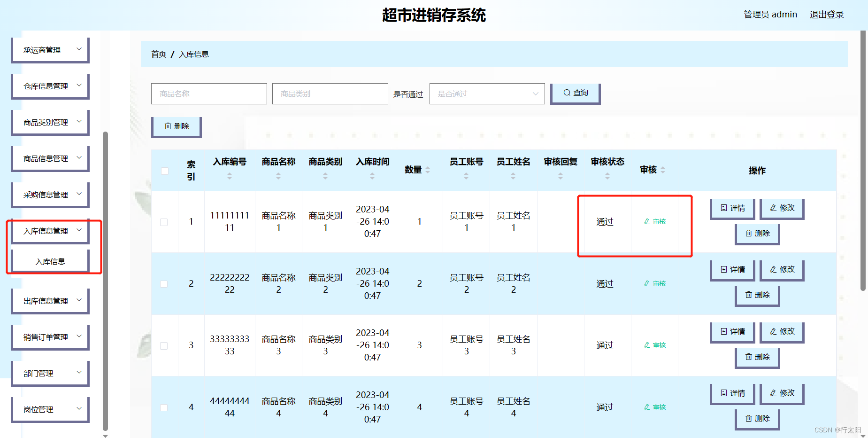The width and height of the screenshot is (868, 438).
Task: Click 删除 for row 1
Action: tap(757, 234)
